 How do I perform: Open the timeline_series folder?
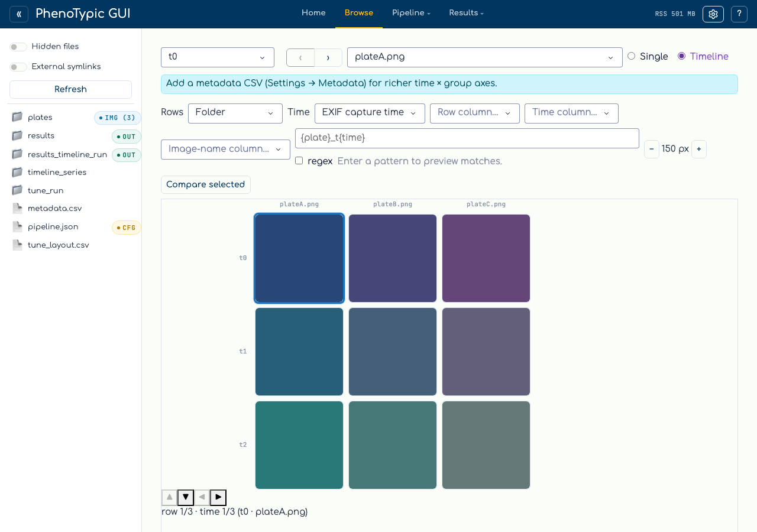(57, 173)
